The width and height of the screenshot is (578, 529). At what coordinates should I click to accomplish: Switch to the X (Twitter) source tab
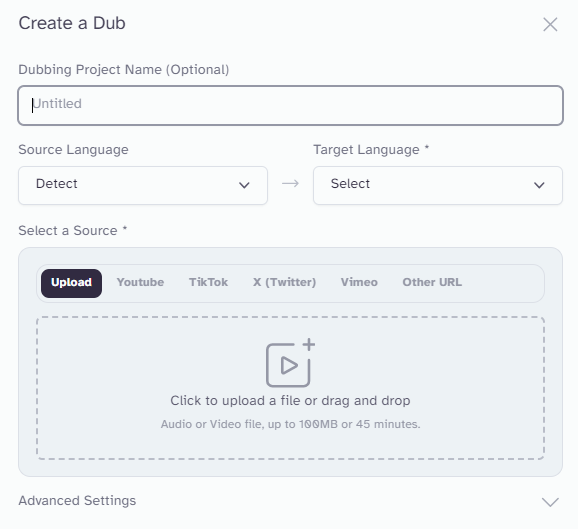(284, 282)
